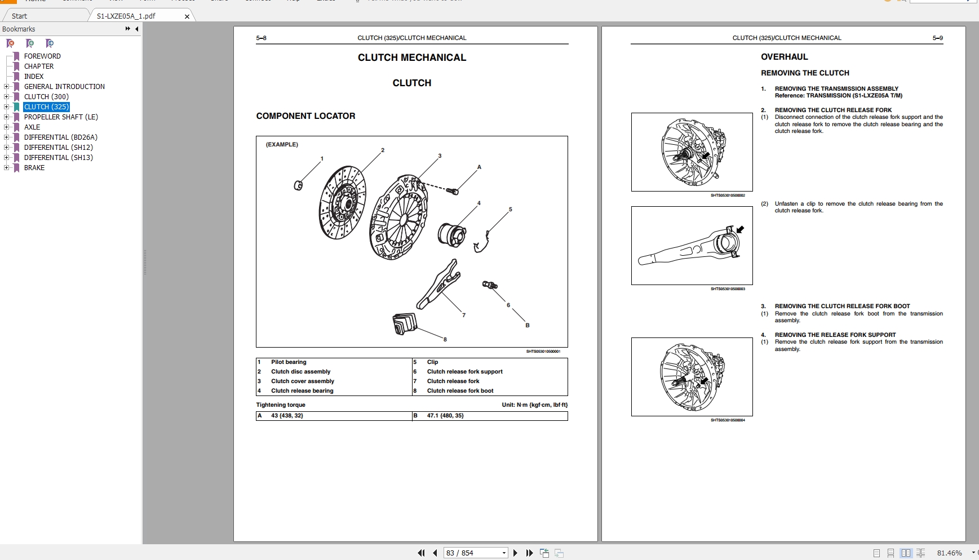Go to the previous page
The height and width of the screenshot is (560, 979).
tap(435, 553)
